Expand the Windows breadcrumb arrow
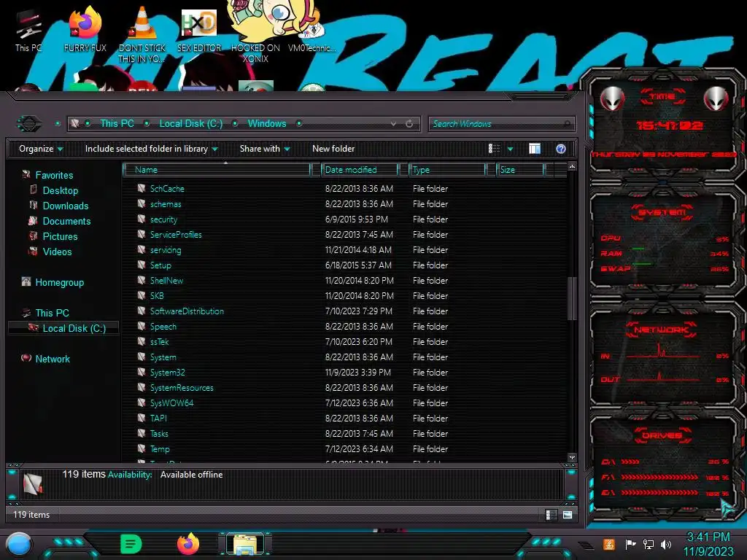 (299, 124)
